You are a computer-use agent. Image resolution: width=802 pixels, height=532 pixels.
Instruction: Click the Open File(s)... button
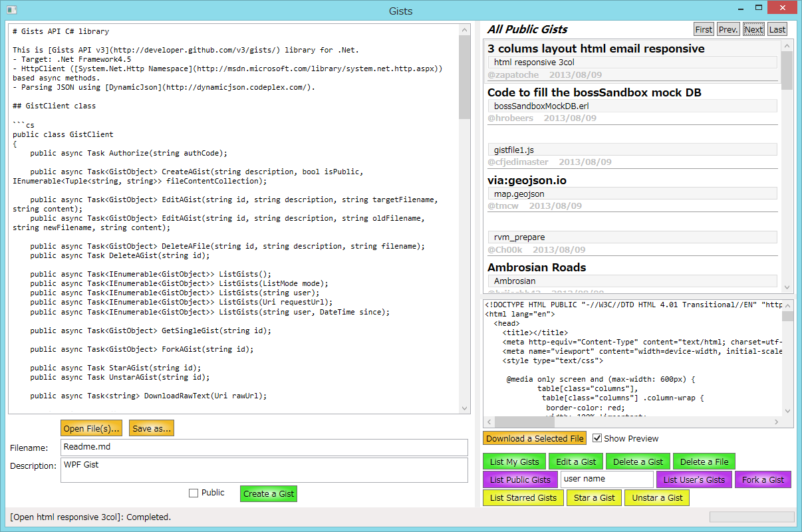[x=92, y=429]
